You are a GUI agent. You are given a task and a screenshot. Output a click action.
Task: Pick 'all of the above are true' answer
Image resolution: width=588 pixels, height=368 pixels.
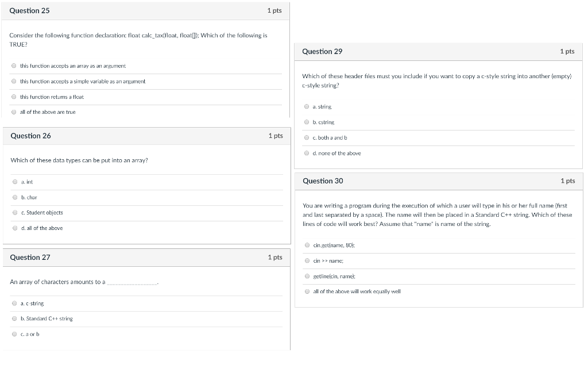coord(14,112)
